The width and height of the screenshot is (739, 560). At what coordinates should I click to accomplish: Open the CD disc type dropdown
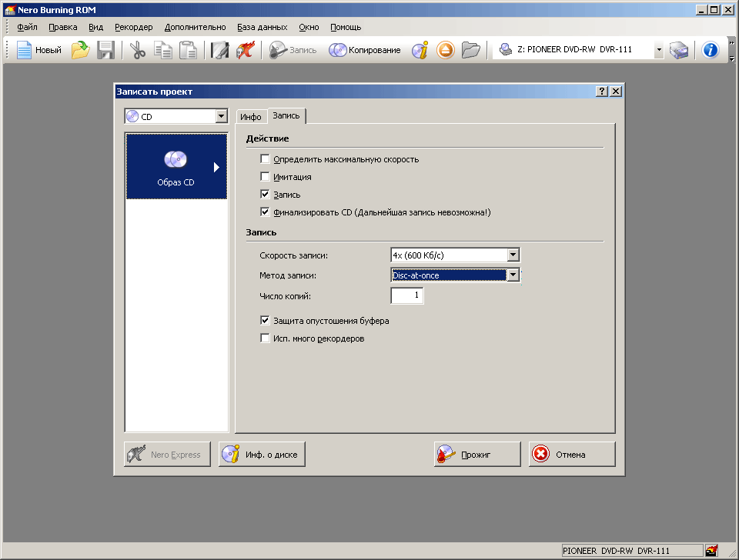point(222,116)
